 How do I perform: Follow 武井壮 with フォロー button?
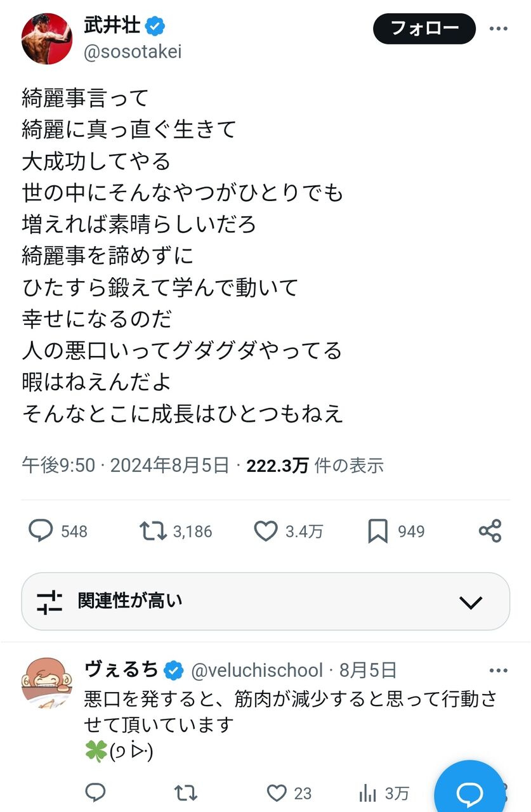coord(424,29)
